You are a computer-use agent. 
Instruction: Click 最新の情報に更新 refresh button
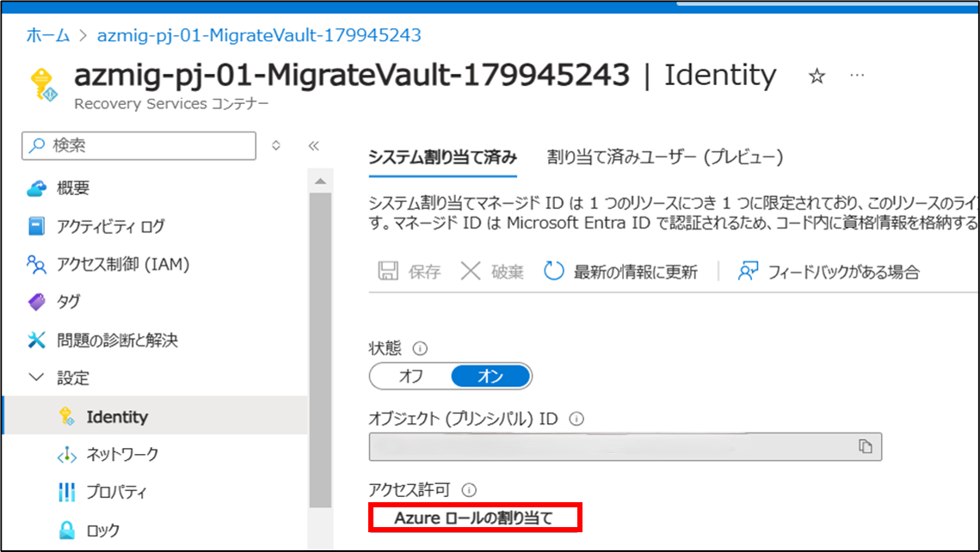(620, 272)
